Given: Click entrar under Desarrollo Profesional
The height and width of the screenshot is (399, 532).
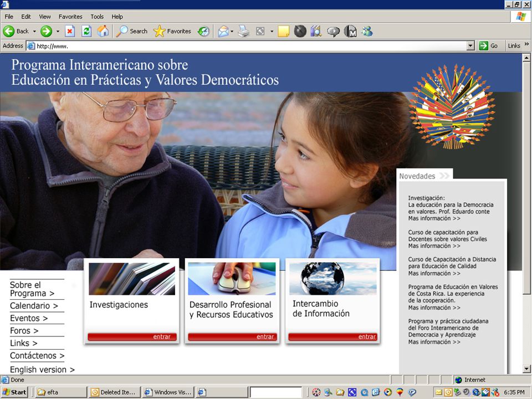Looking at the screenshot, I should (232, 336).
